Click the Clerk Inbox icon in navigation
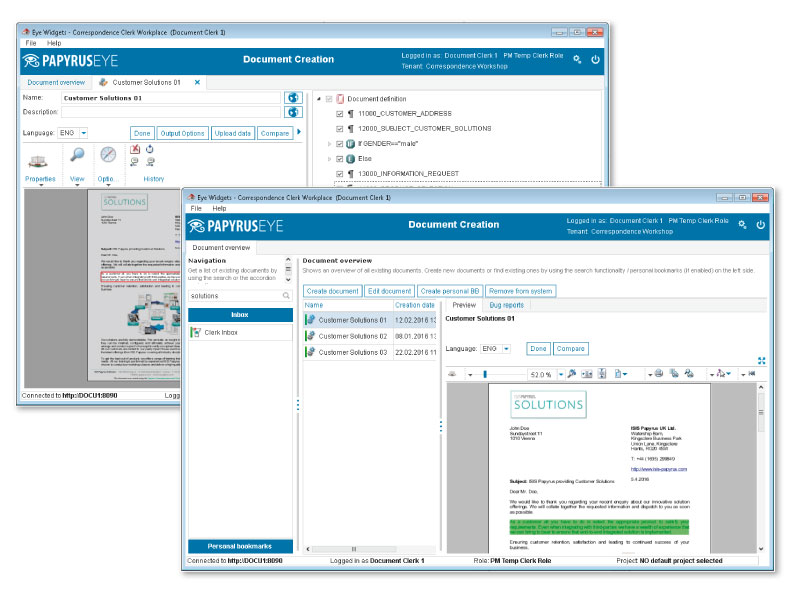 pyautogui.click(x=195, y=332)
